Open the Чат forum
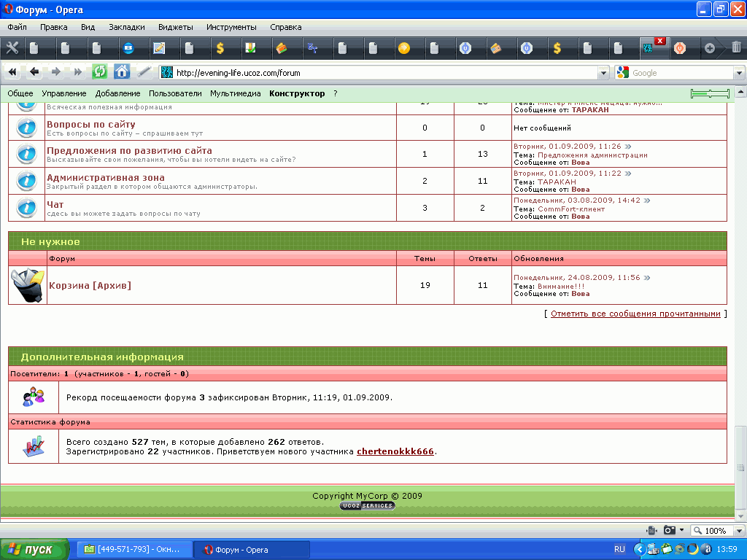 (x=55, y=205)
